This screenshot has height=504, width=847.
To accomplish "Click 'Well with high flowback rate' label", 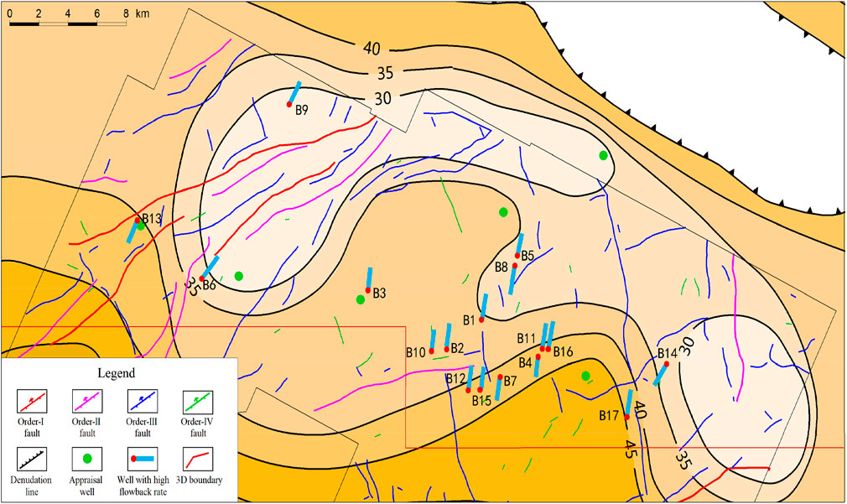I will tap(143, 486).
